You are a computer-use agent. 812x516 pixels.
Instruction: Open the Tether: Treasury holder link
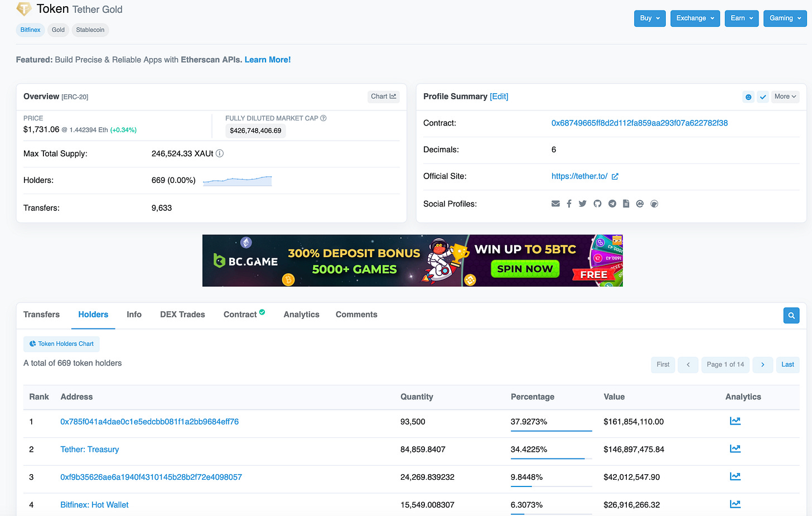coord(90,450)
